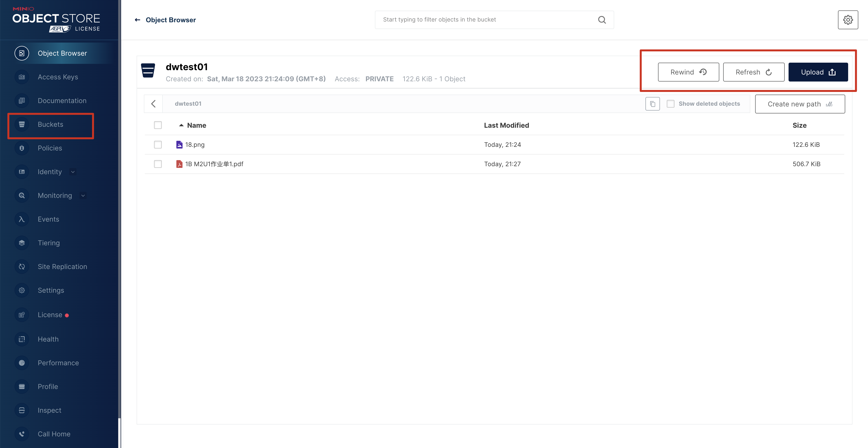The image size is (868, 448).
Task: Enable Show deleted objects checkbox
Action: pos(671,104)
